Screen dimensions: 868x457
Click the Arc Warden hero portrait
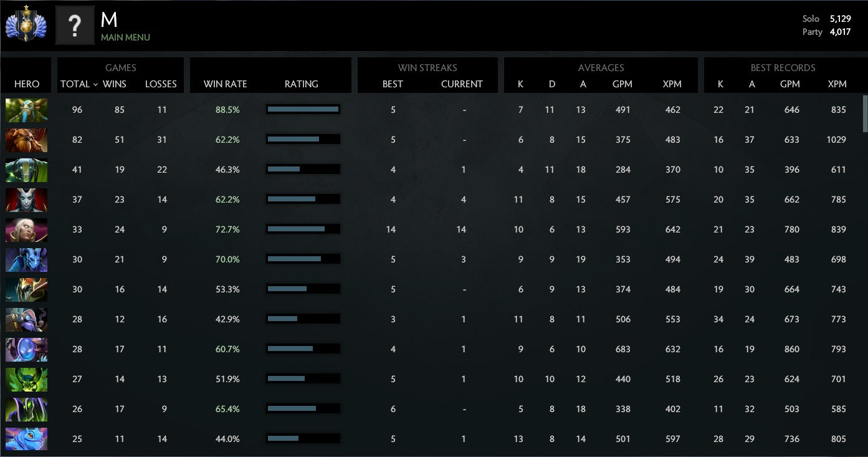pyautogui.click(x=26, y=349)
